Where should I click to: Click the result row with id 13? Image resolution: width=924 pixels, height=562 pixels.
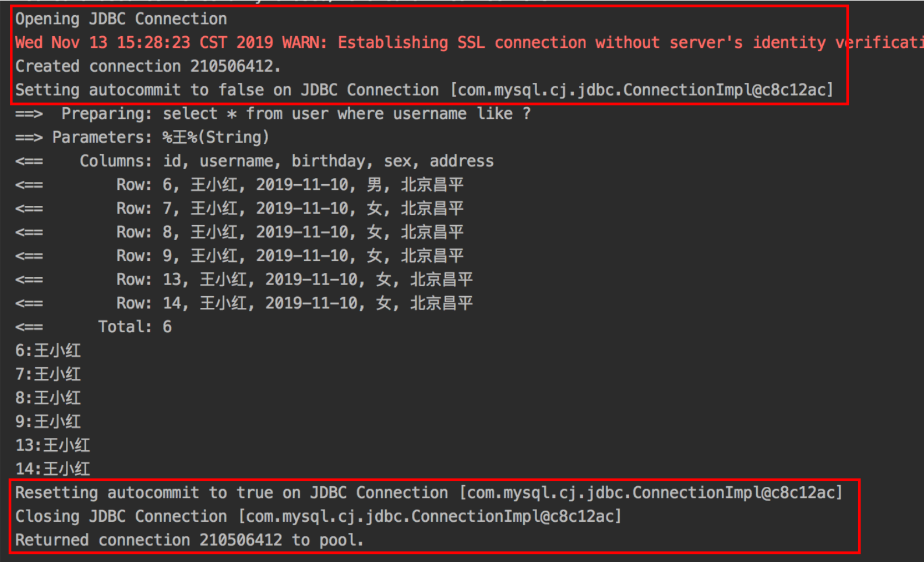pyautogui.click(x=294, y=280)
